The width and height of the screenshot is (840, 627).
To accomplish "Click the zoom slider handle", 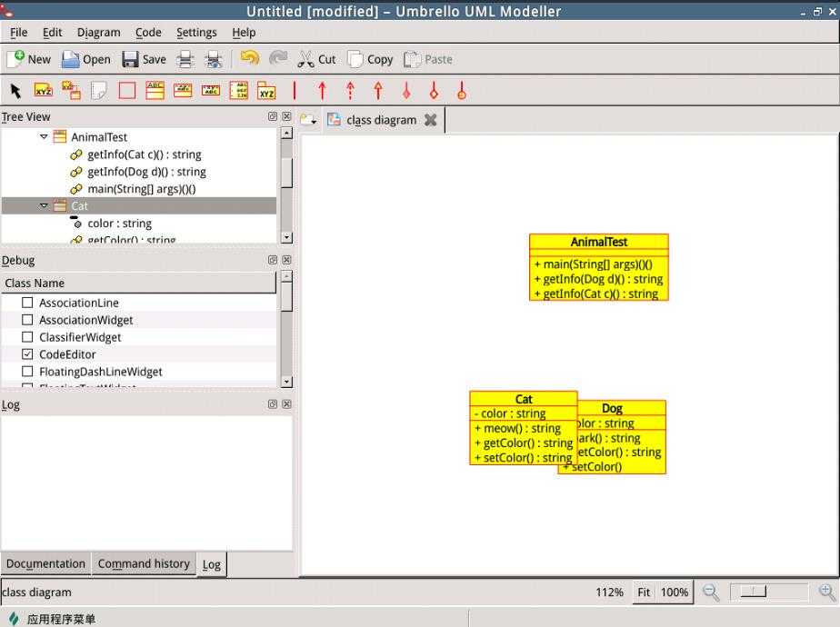I will click(x=754, y=592).
